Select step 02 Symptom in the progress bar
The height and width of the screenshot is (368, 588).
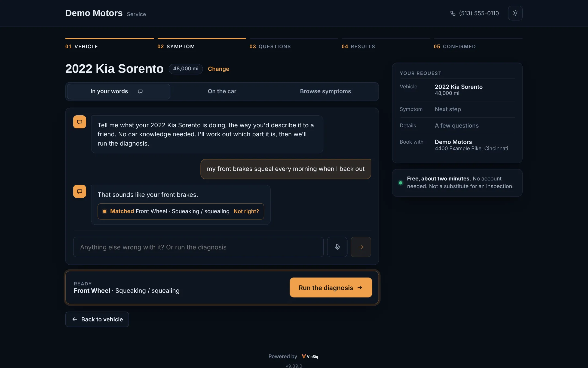point(202,44)
